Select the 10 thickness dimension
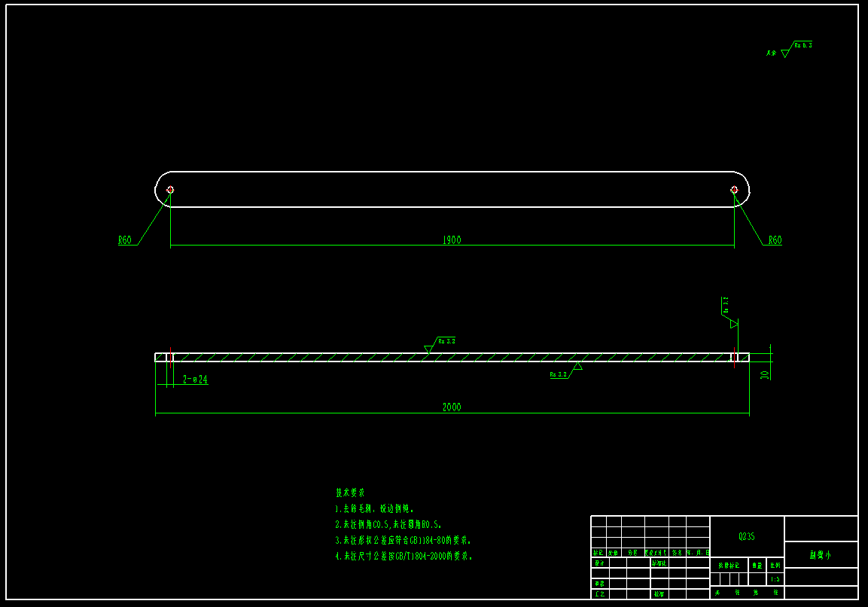This screenshot has width=868, height=607. [765, 375]
